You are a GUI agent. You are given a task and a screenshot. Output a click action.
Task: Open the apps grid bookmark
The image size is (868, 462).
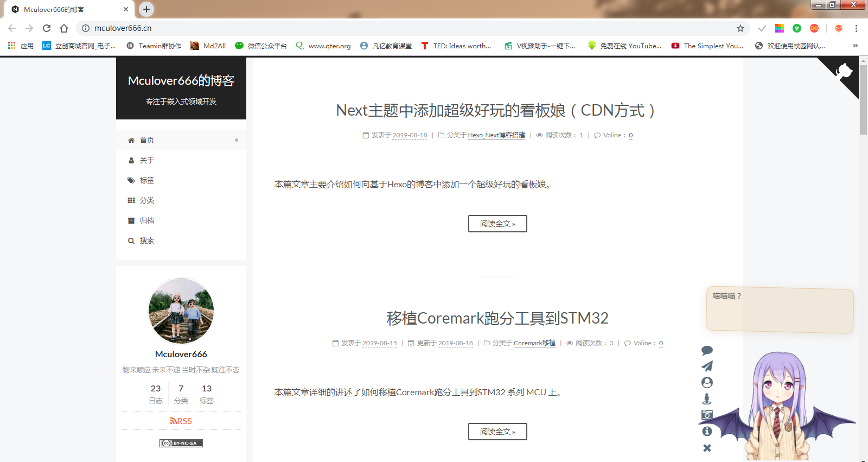coord(21,46)
